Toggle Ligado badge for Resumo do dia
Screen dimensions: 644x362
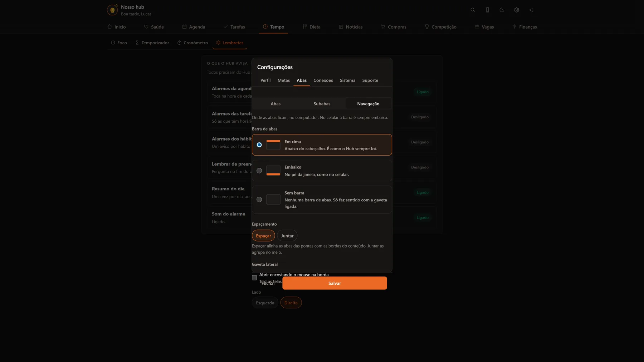423,192
